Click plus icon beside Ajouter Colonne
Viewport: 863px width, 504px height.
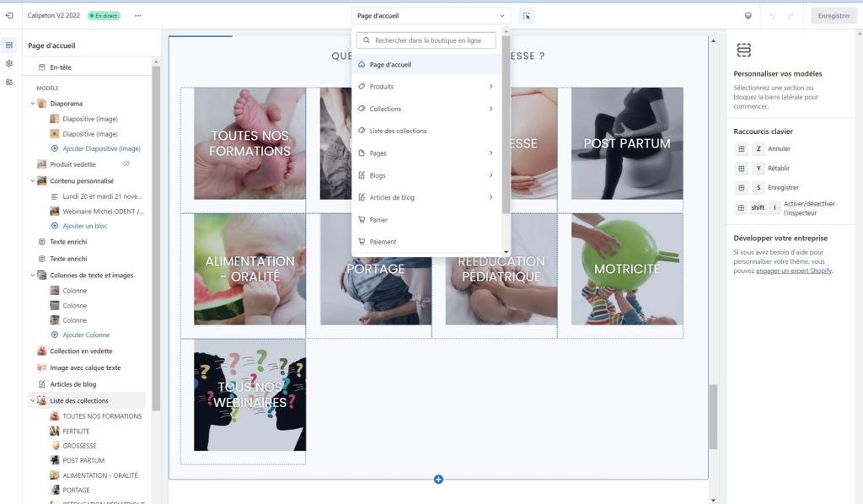[55, 335]
